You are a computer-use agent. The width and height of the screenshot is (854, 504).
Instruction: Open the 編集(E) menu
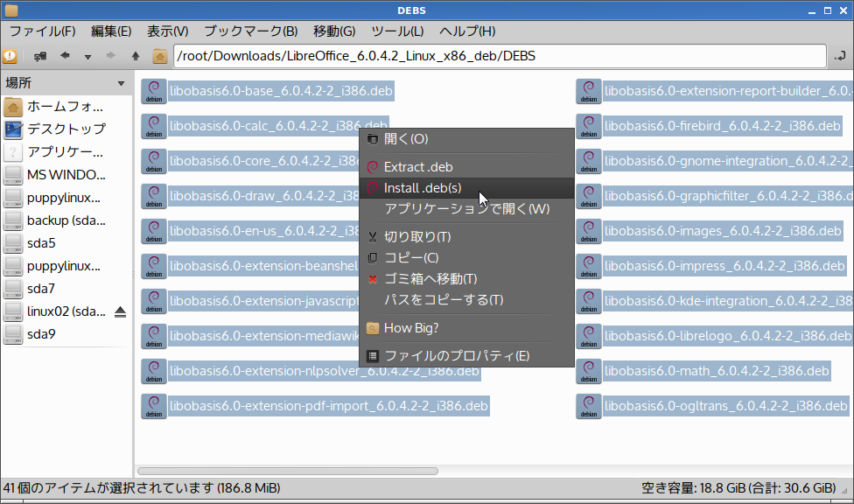(x=111, y=31)
